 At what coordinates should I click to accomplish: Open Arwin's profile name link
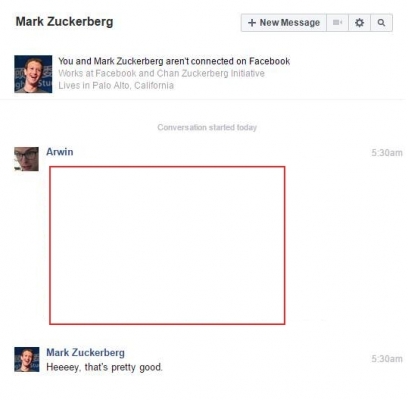pyautogui.click(x=60, y=152)
